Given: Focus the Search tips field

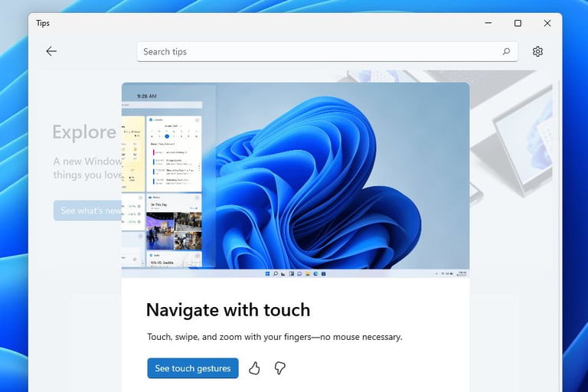Looking at the screenshot, I should tap(327, 52).
